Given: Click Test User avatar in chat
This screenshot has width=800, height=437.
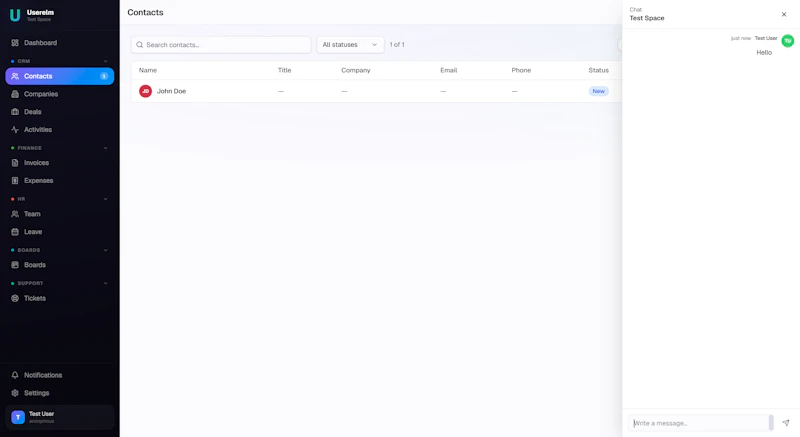Looking at the screenshot, I should point(787,41).
